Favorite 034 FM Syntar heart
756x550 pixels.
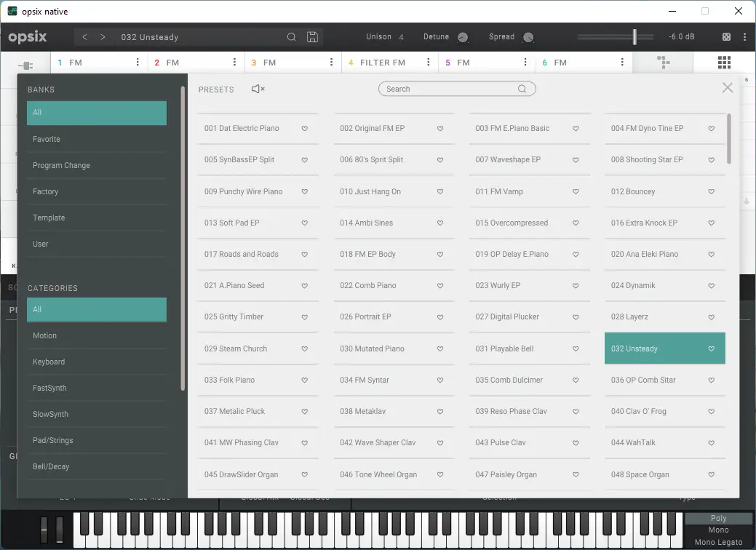pos(440,380)
